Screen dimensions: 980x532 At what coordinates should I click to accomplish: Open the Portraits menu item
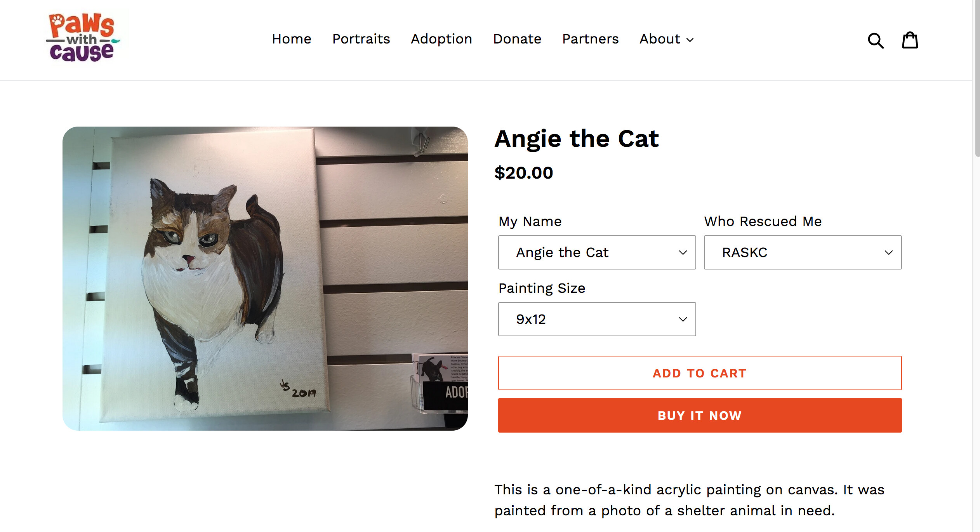point(361,39)
